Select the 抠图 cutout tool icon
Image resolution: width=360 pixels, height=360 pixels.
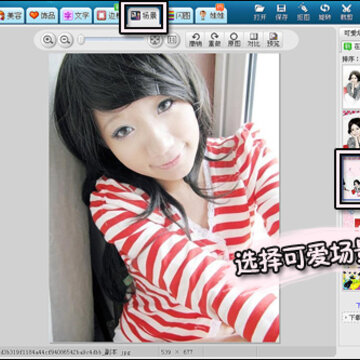(x=303, y=12)
